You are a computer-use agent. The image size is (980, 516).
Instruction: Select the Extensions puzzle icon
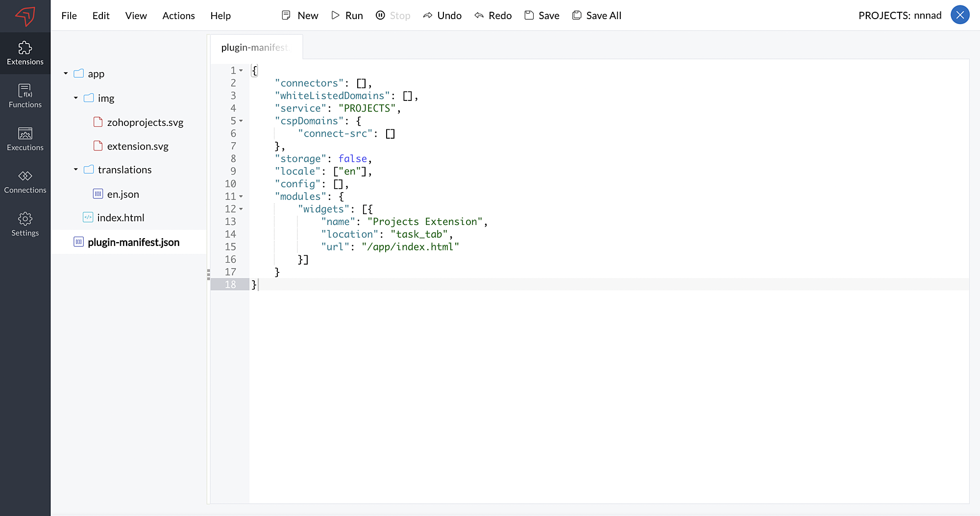(25, 48)
